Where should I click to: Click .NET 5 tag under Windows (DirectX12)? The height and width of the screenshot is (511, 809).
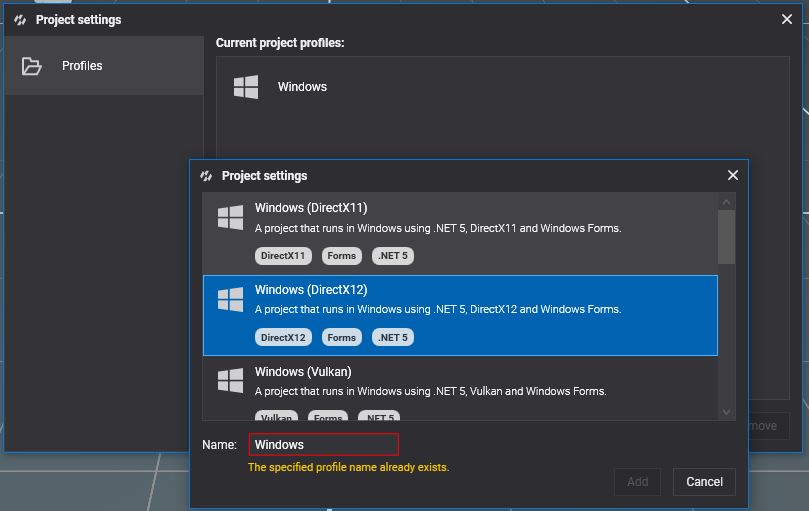coord(393,338)
